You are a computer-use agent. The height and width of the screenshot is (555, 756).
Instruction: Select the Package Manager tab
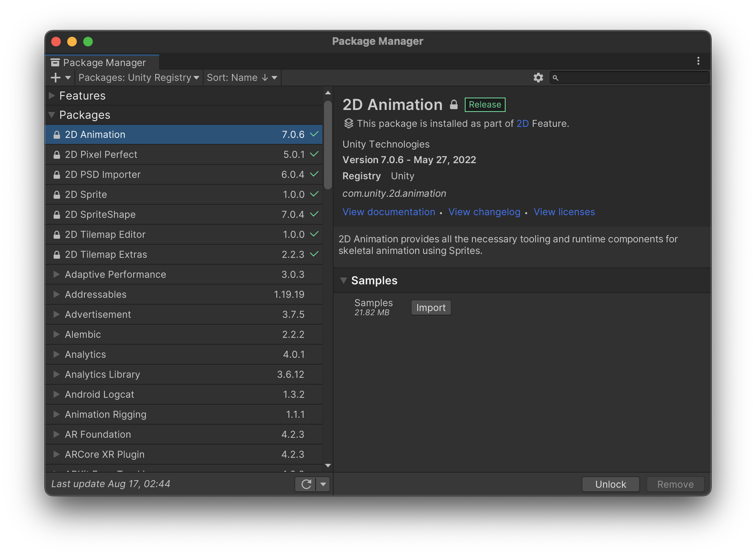pos(103,62)
